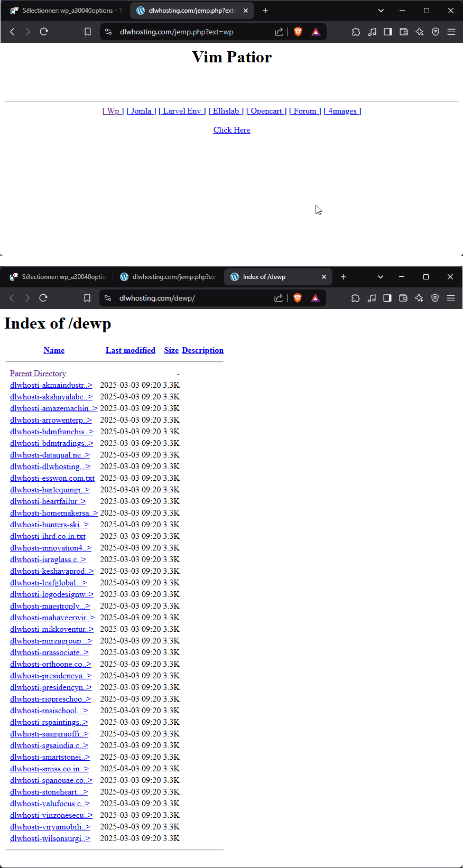
Task: Toggle the sidebar panel in jemp.php window
Action: (388, 32)
